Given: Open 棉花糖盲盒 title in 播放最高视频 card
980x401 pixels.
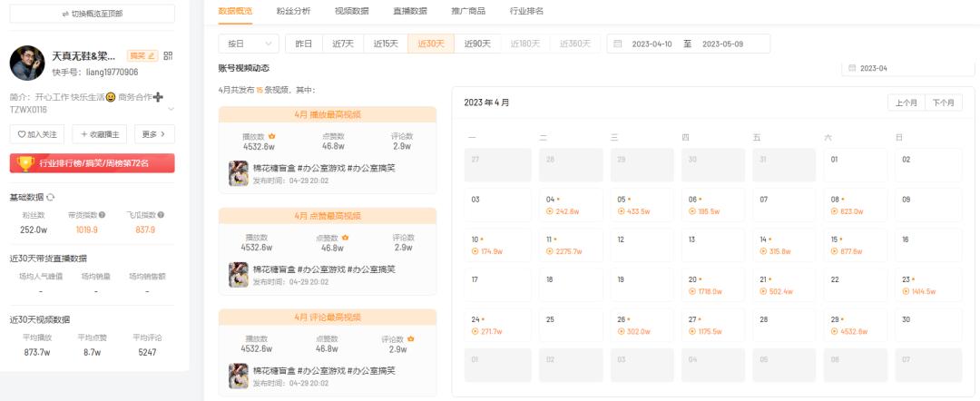Looking at the screenshot, I should (324, 168).
